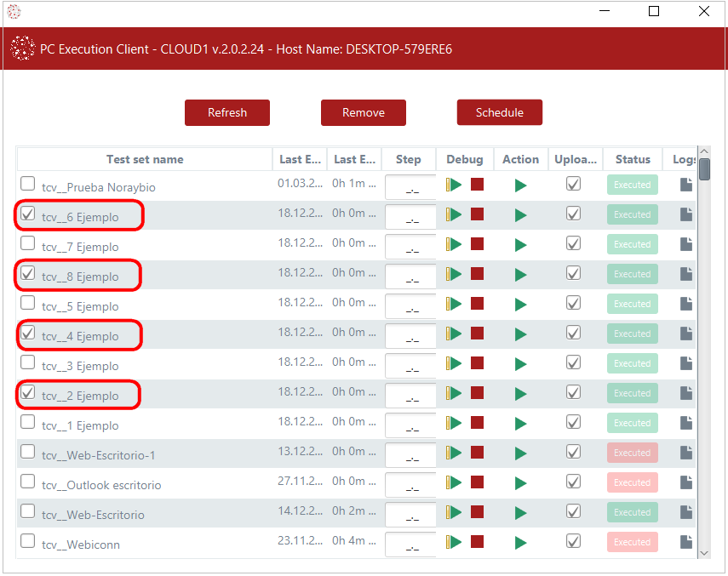Open Schedule for selected test sets
The image size is (728, 576).
click(x=499, y=112)
